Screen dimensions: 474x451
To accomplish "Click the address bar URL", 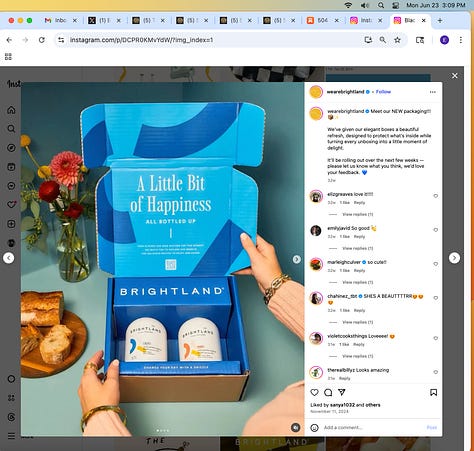I will (141, 40).
